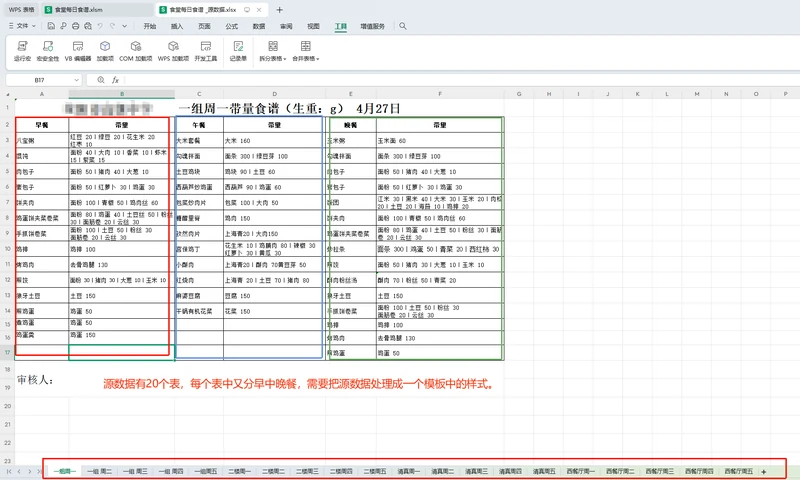800x480 pixels.
Task: Click the select-all corner of the grid
Action: tap(8, 94)
